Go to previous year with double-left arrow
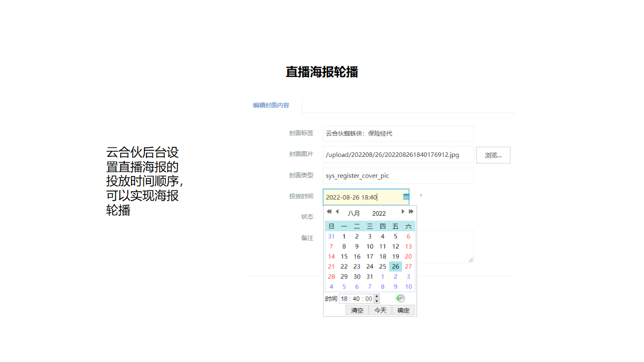Viewport: 644px width, 362px height. [x=329, y=212]
